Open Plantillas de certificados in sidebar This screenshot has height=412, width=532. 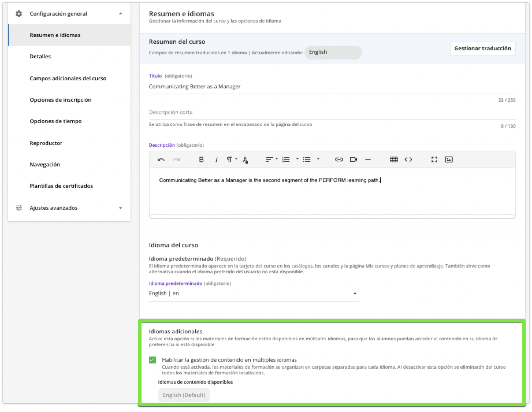point(61,186)
